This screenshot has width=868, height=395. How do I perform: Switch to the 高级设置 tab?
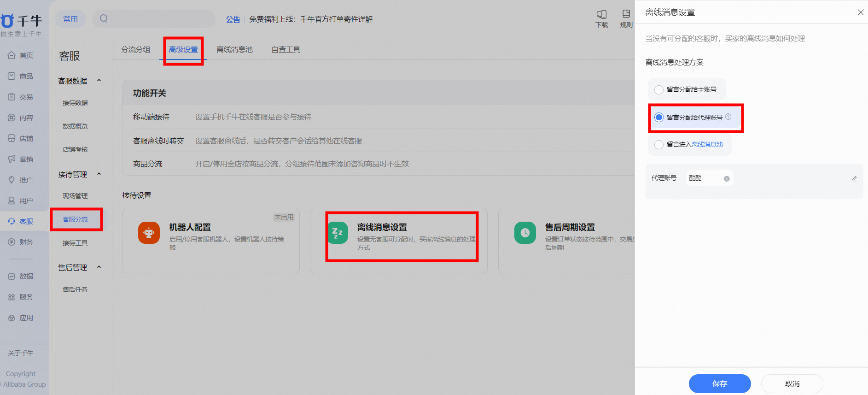(183, 49)
